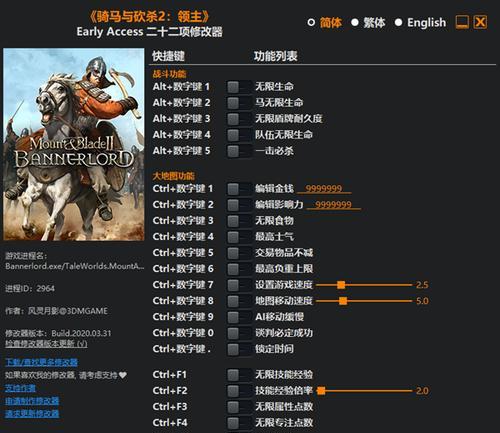Click the hotkey label Ctrl+数字键 0
Image resolution: width=500 pixels, height=433 pixels.
183,333
